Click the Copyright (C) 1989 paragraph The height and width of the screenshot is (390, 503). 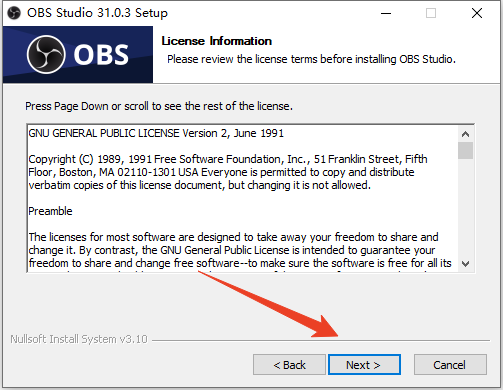(x=228, y=172)
